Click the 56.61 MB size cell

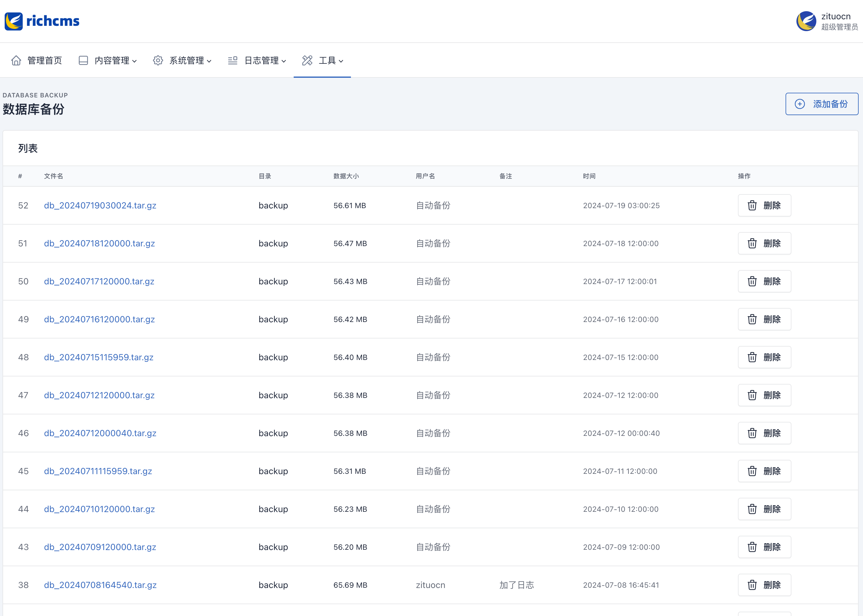click(x=349, y=205)
